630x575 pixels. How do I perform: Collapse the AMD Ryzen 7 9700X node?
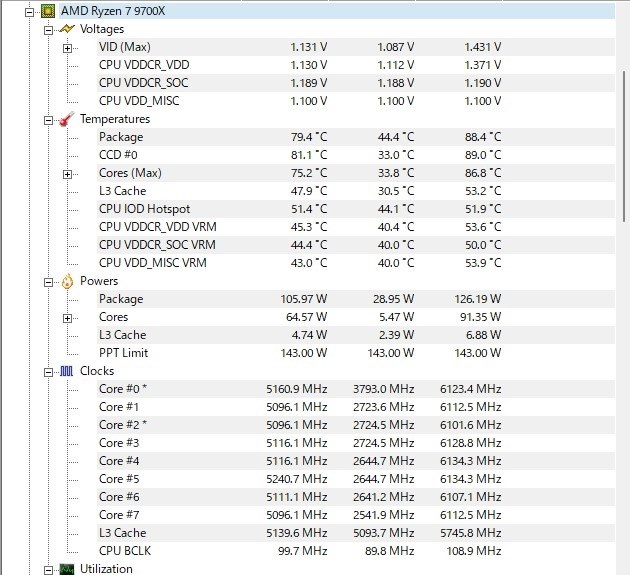pos(29,12)
